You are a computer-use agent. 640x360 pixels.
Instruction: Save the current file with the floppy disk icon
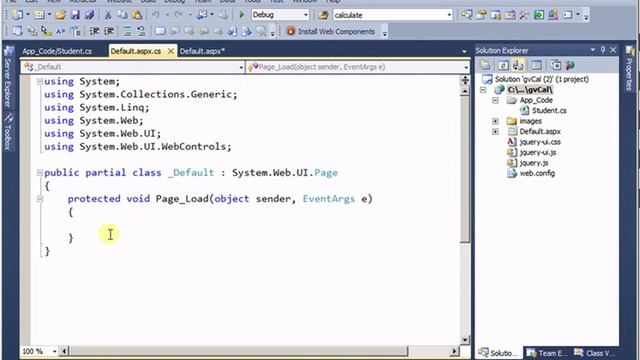(x=75, y=15)
